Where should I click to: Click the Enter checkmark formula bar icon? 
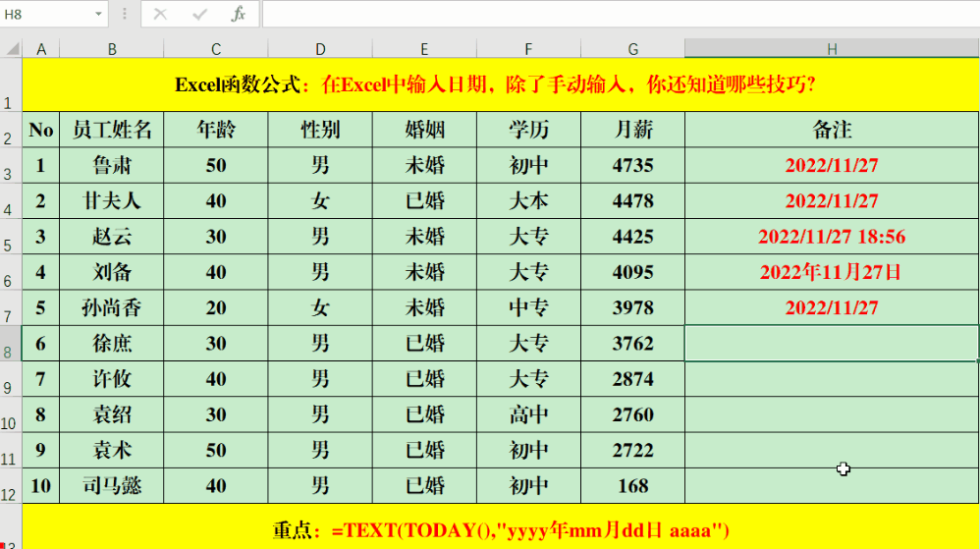click(199, 14)
